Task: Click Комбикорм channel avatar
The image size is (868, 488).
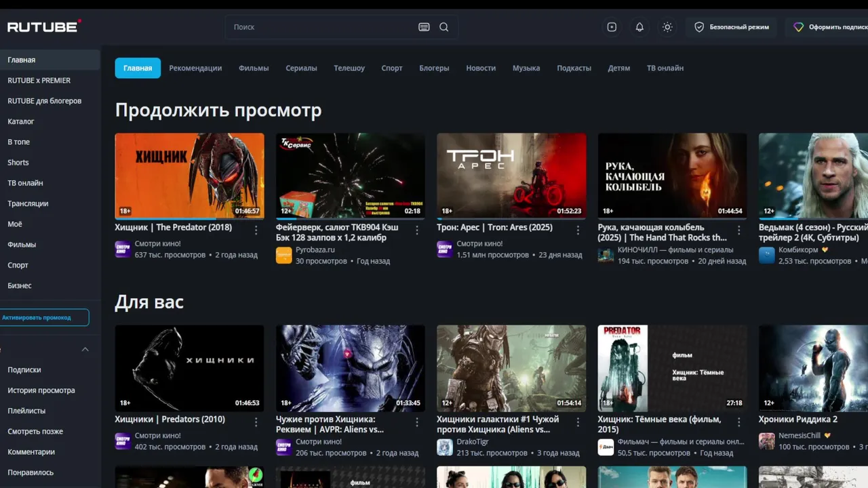Action: point(766,255)
